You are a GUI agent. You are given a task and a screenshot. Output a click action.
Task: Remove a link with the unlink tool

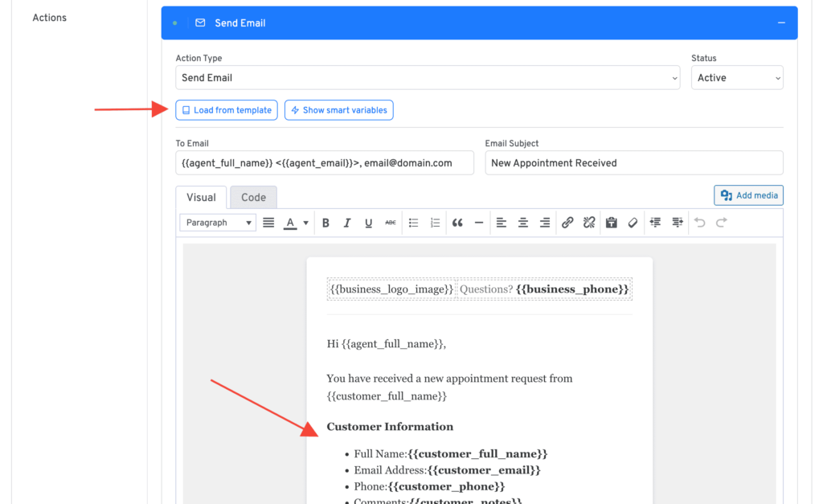588,223
